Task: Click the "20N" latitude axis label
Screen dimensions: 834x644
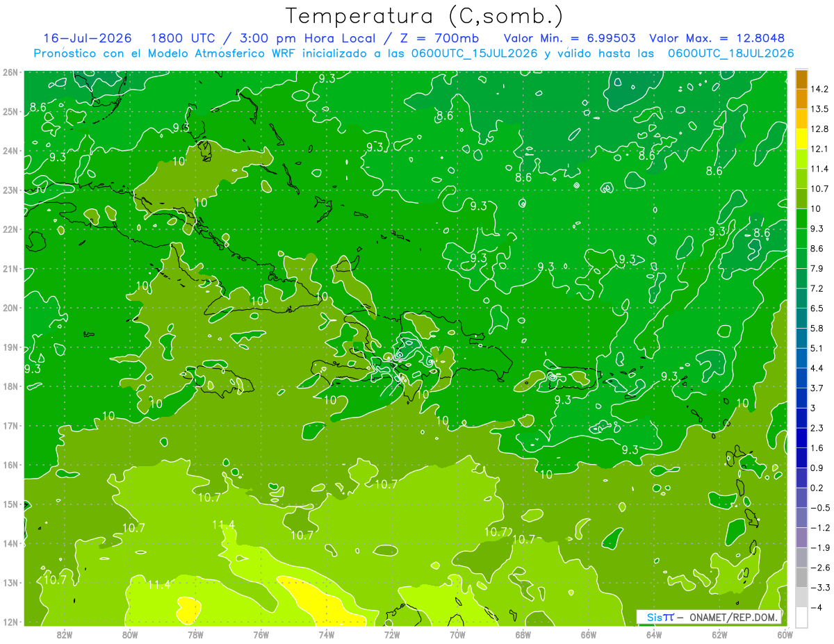Action: click(x=10, y=308)
